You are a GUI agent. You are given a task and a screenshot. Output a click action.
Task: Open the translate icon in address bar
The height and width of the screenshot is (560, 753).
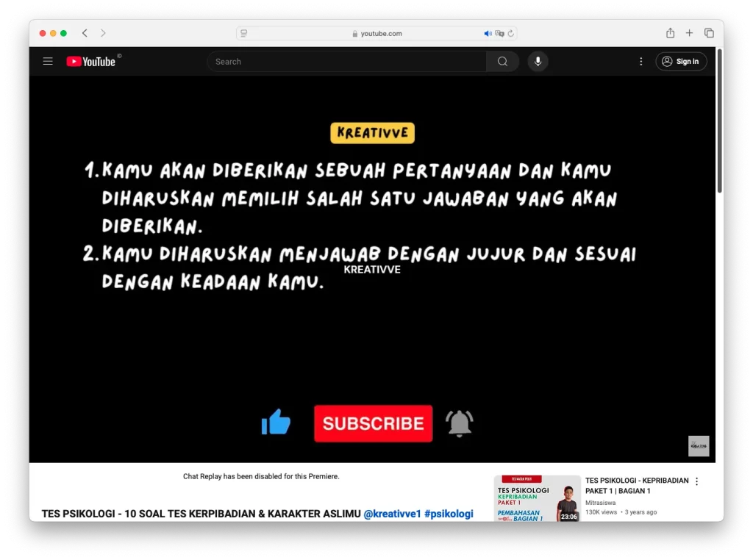point(499,33)
